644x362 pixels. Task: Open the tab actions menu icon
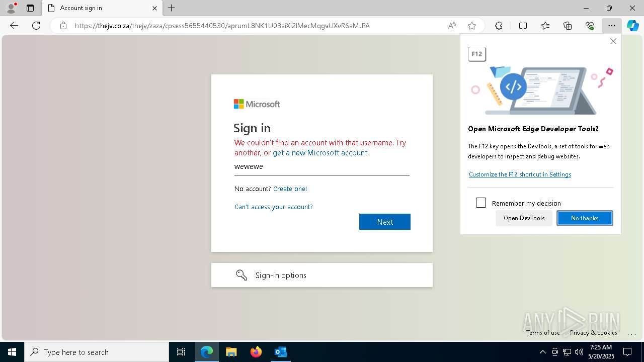[30, 8]
